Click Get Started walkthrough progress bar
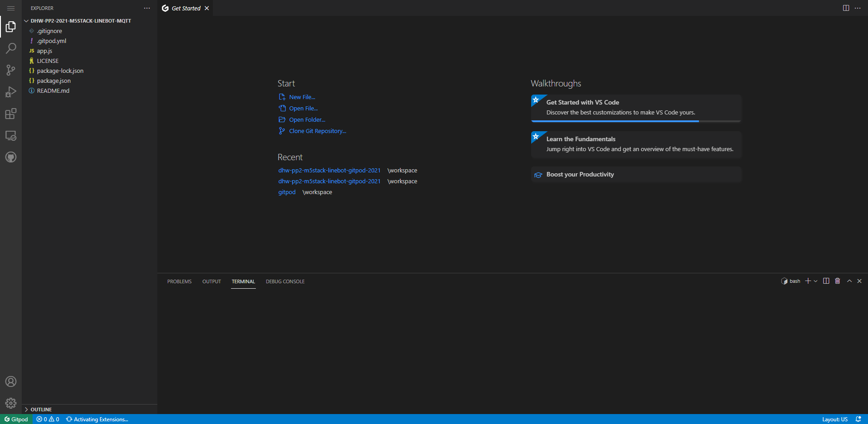The height and width of the screenshot is (424, 868). click(636, 121)
